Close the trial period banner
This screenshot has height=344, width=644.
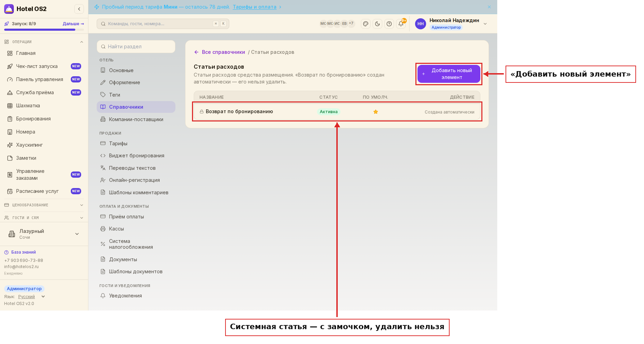[x=489, y=7]
